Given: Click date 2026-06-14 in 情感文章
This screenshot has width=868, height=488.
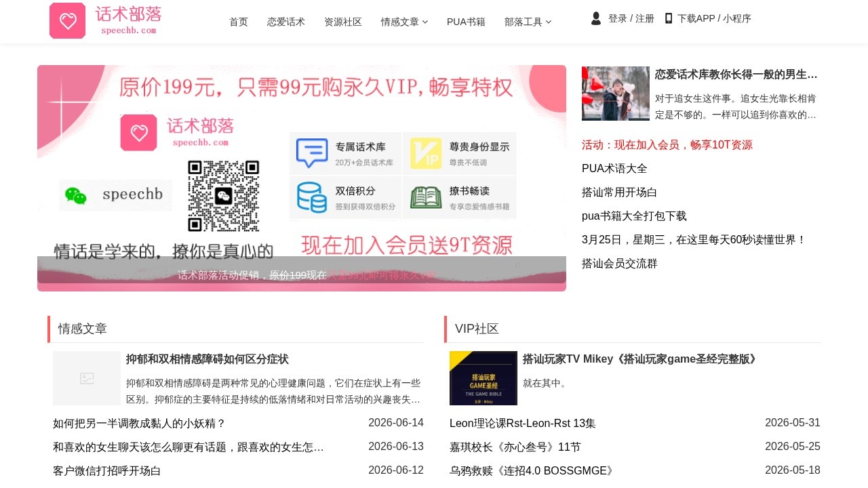Looking at the screenshot, I should click(396, 423).
